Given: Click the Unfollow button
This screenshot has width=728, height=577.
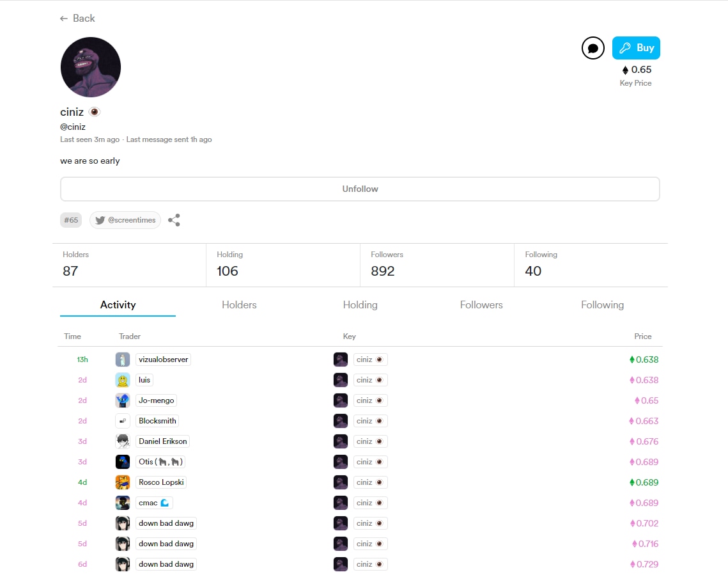Looking at the screenshot, I should 360,189.
